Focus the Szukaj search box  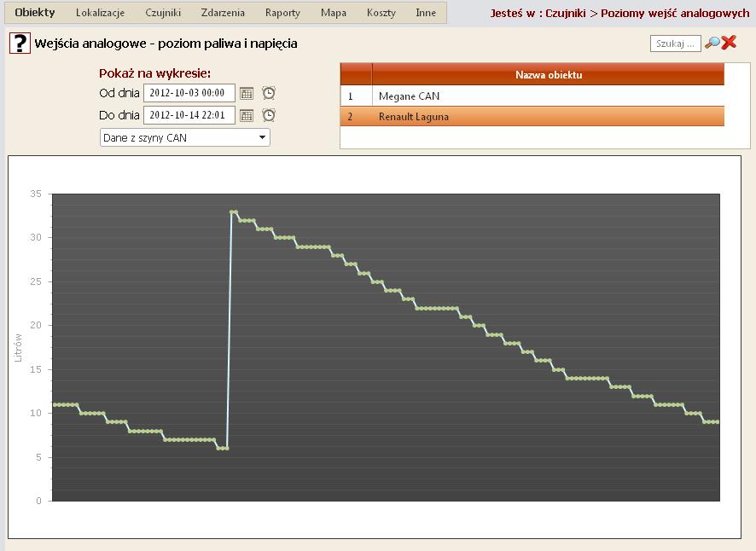[x=675, y=43]
